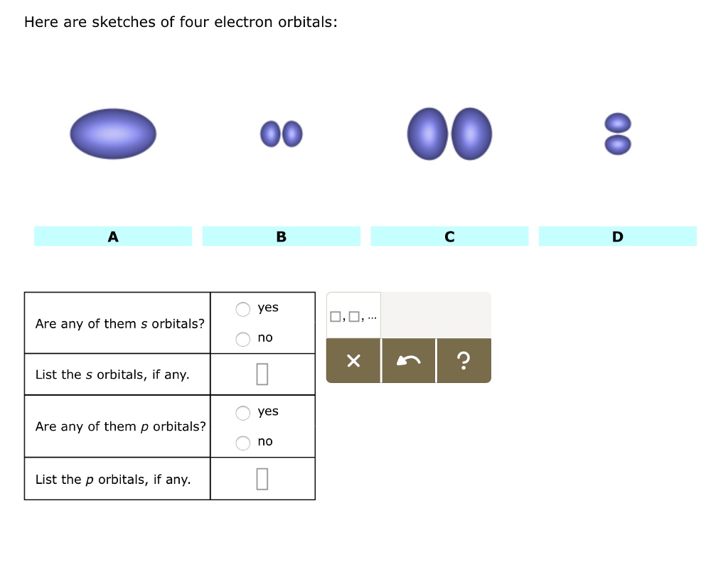
Task: Open the question mark help icon
Action: (x=464, y=361)
